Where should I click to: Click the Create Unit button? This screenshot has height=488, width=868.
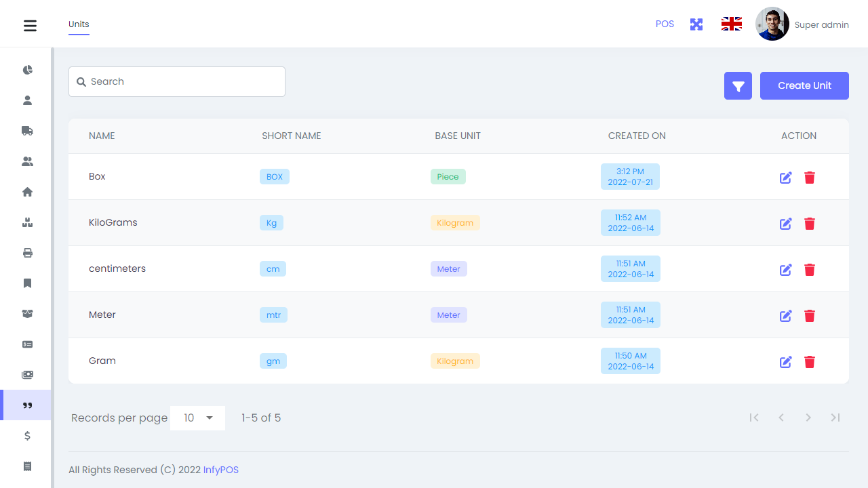pos(804,86)
